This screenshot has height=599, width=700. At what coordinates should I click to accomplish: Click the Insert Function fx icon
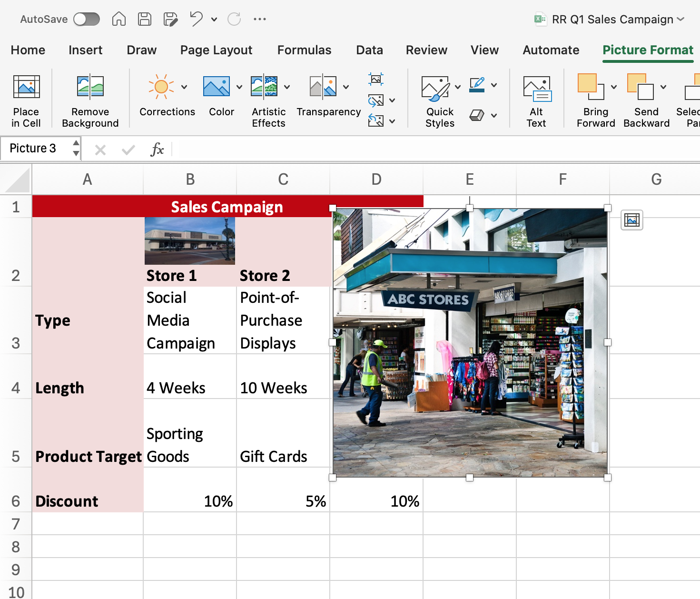click(x=157, y=150)
